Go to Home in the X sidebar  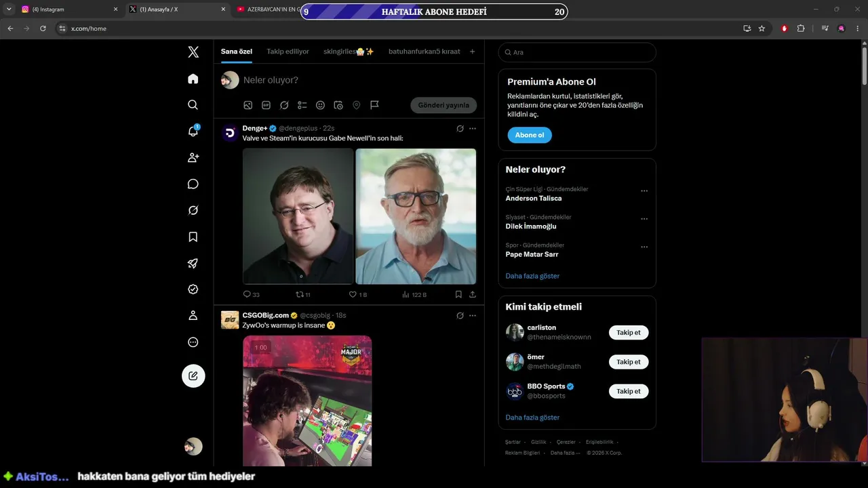pos(193,79)
